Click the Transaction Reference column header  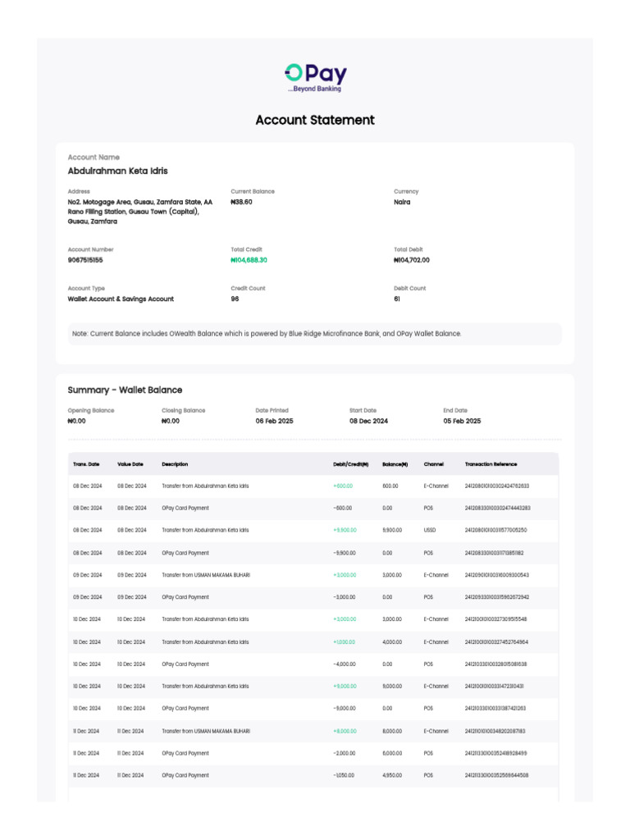coord(491,464)
